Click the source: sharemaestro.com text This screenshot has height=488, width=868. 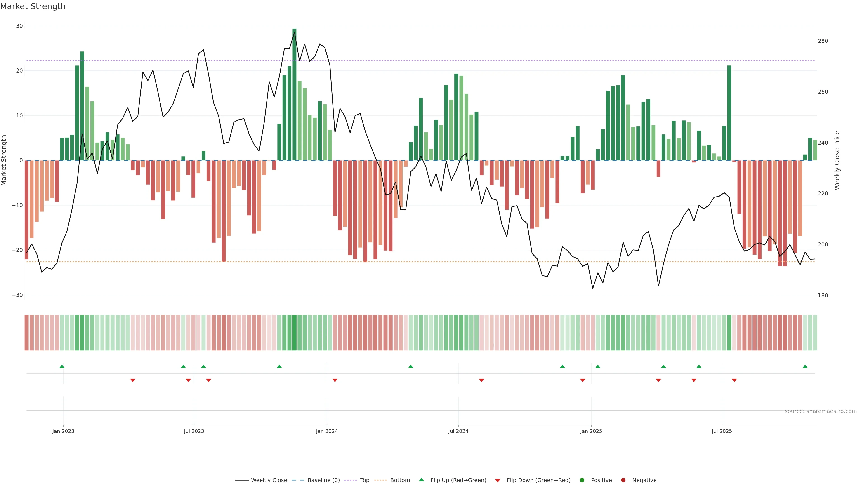click(x=821, y=411)
